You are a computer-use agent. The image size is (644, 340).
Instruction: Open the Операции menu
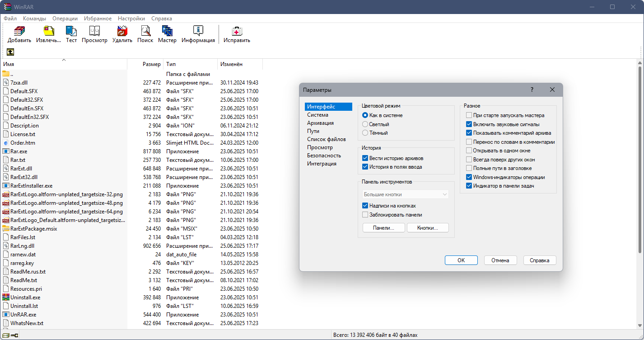coord(65,19)
